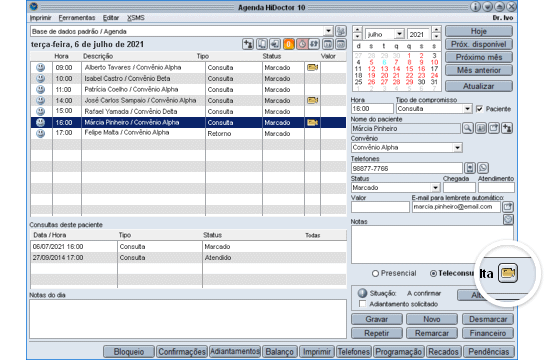
Task: Click the Desmarcar button
Action: tap(488, 319)
